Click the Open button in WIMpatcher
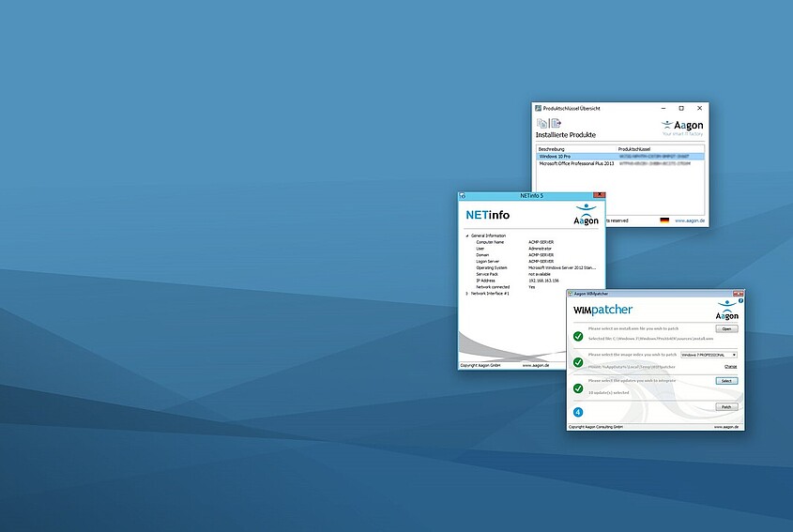This screenshot has width=793, height=532. (726, 328)
